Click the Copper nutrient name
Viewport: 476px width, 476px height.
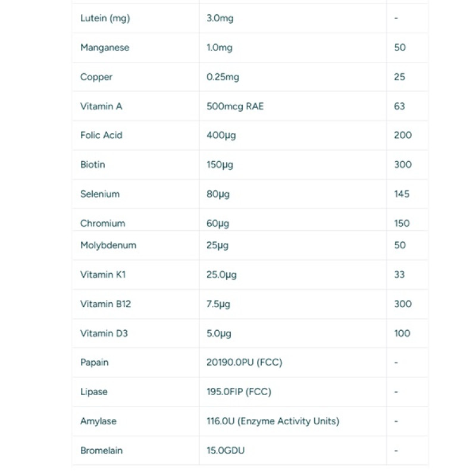(x=96, y=77)
